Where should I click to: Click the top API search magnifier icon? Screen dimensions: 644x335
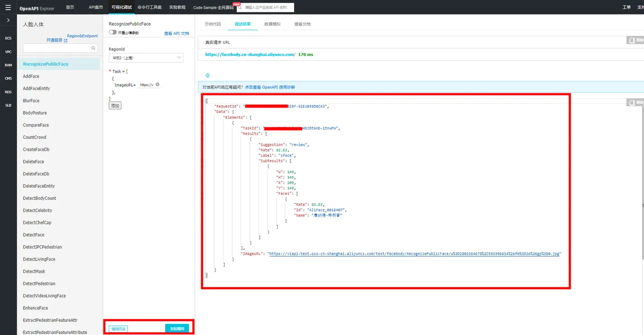[241, 7]
